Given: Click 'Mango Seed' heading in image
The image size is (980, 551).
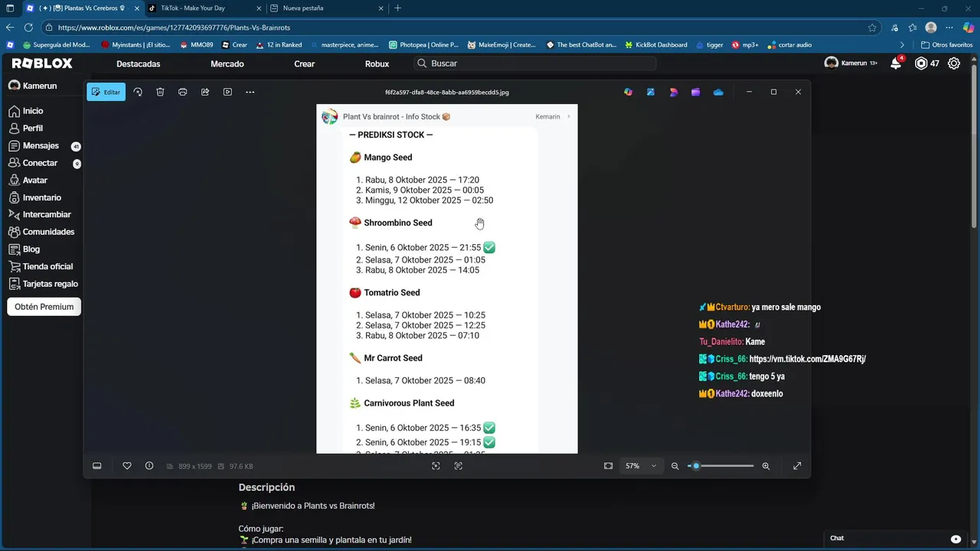Looking at the screenshot, I should coord(388,158).
